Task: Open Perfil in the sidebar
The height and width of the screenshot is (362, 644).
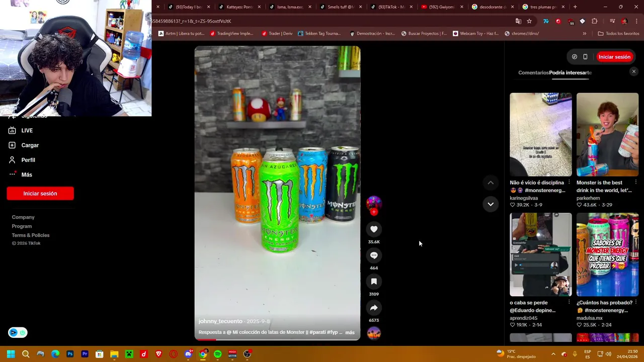Action: [28, 160]
